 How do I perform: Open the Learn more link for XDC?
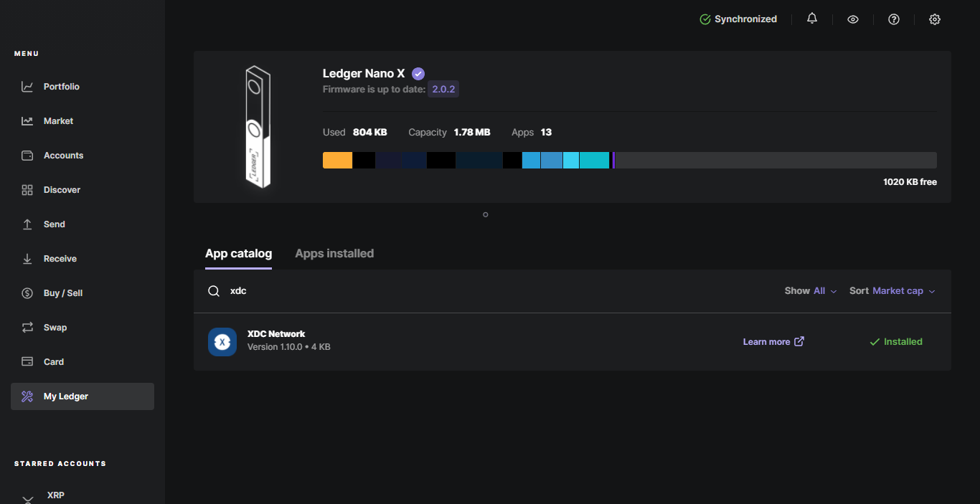773,342
